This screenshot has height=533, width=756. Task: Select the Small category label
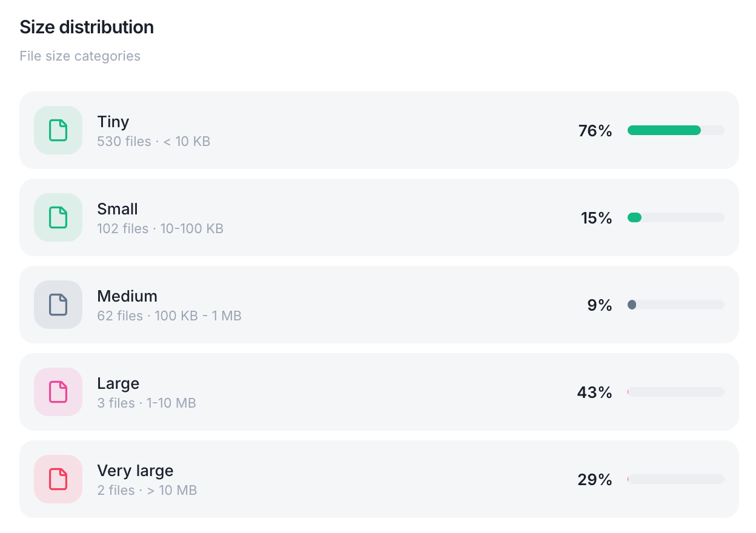118,209
